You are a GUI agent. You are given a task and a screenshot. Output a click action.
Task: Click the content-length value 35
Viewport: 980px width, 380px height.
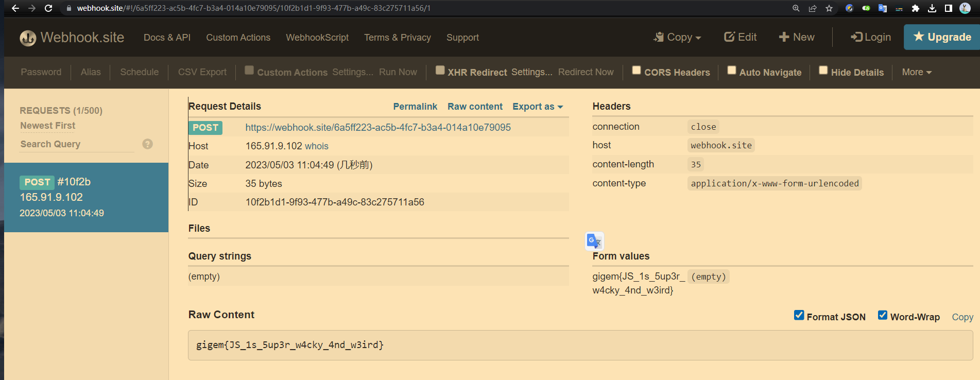696,164
